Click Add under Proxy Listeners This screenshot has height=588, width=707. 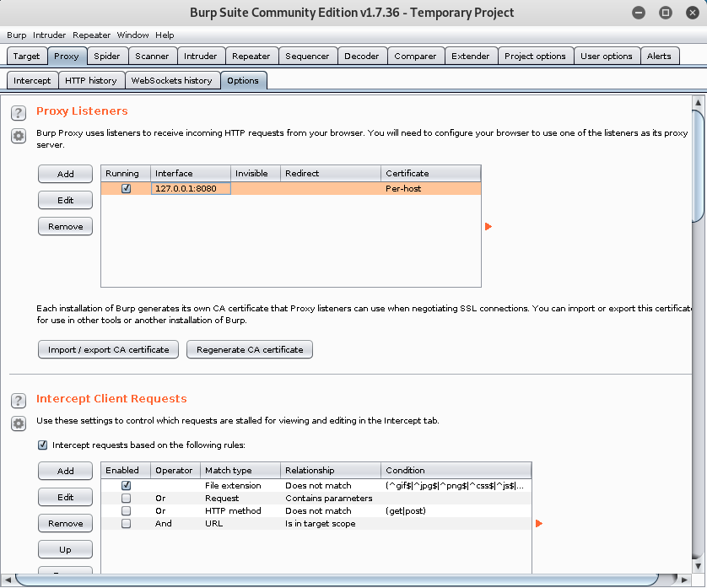tap(65, 174)
